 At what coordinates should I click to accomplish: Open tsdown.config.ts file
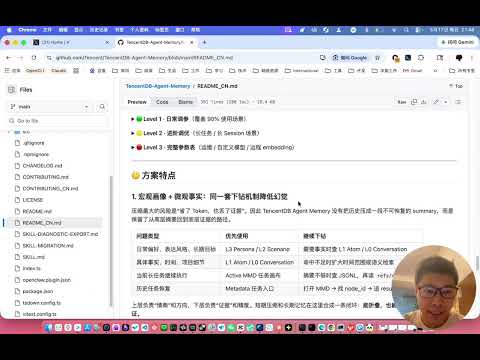41,303
